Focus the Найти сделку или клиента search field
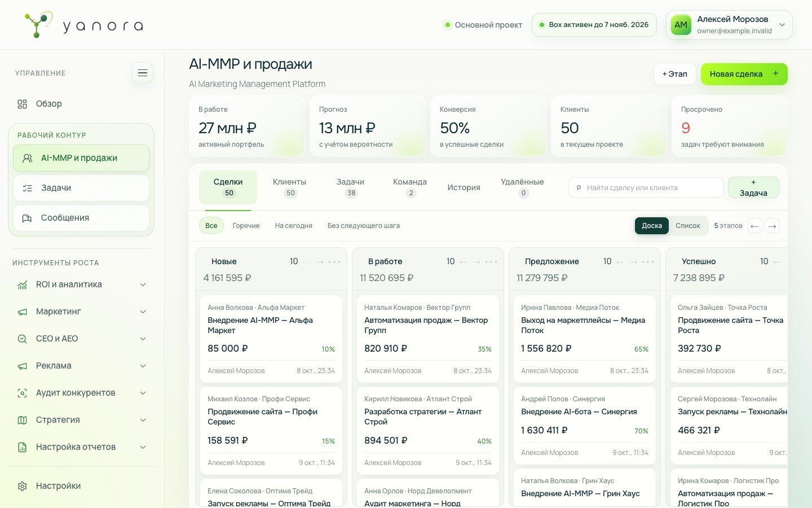812x508 pixels. point(646,187)
